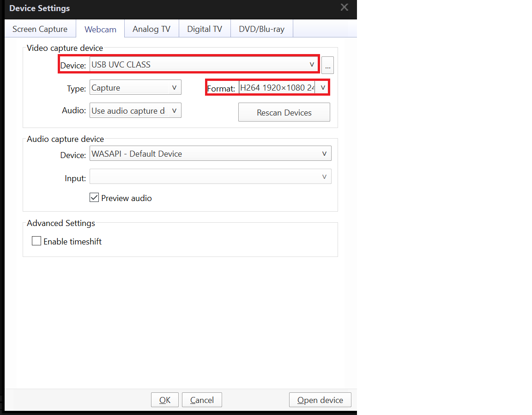This screenshot has width=532, height=415.
Task: Open the Type dropdown showing Capture
Action: (x=135, y=87)
